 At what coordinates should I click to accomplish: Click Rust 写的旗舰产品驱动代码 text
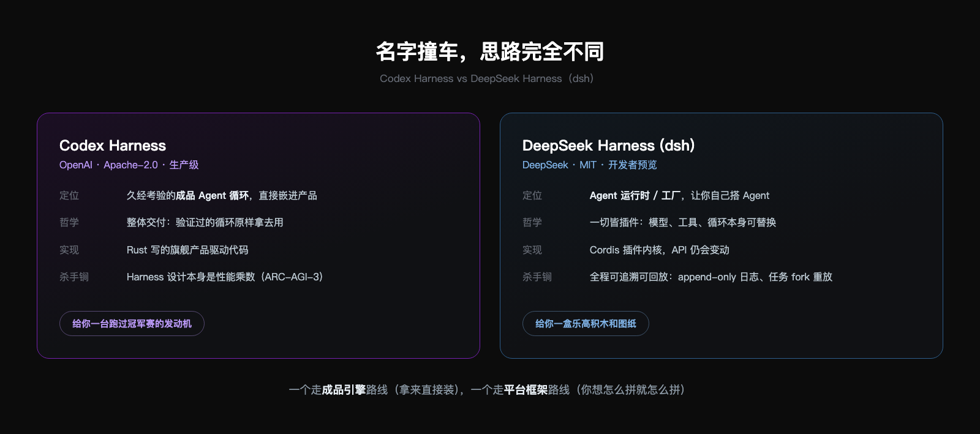(x=187, y=250)
